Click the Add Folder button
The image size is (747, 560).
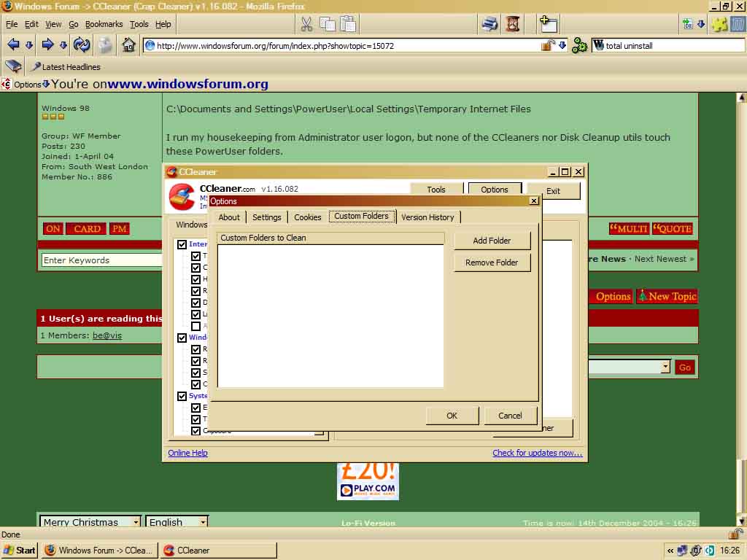(x=492, y=241)
